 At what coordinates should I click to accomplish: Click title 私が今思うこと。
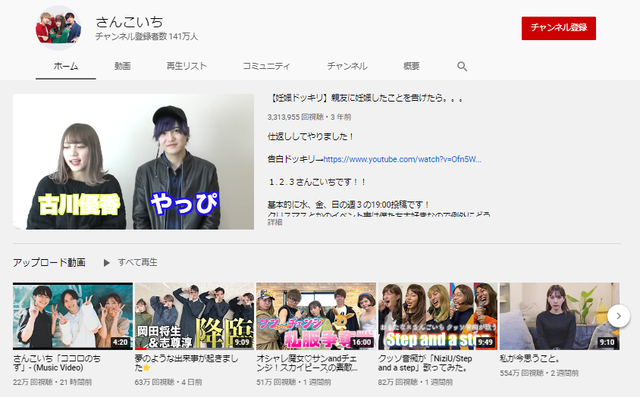pyautogui.click(x=529, y=359)
